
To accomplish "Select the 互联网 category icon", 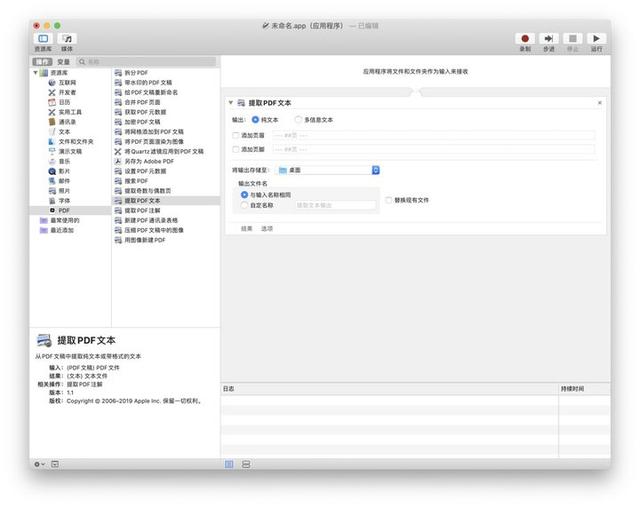I will point(52,82).
